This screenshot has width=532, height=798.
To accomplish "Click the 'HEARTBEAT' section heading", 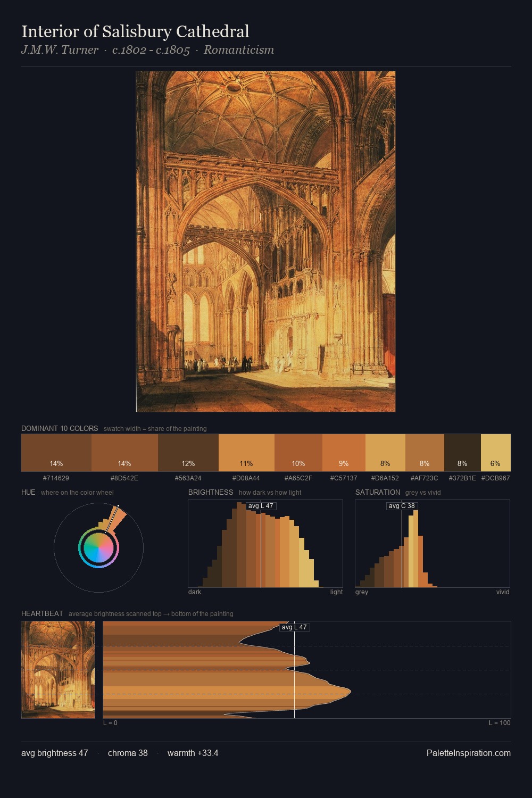I will coord(42,613).
